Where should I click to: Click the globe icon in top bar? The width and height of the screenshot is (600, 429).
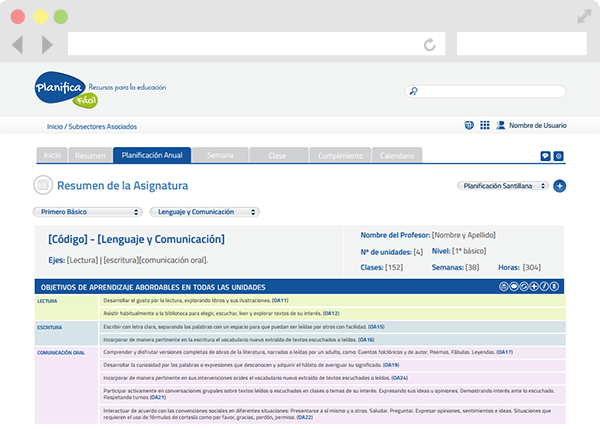(470, 126)
